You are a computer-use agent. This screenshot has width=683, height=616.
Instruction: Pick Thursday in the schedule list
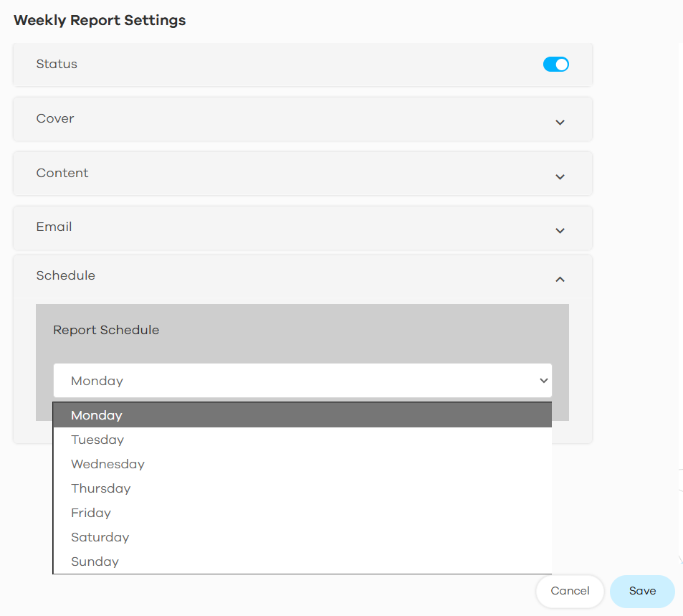(x=302, y=488)
